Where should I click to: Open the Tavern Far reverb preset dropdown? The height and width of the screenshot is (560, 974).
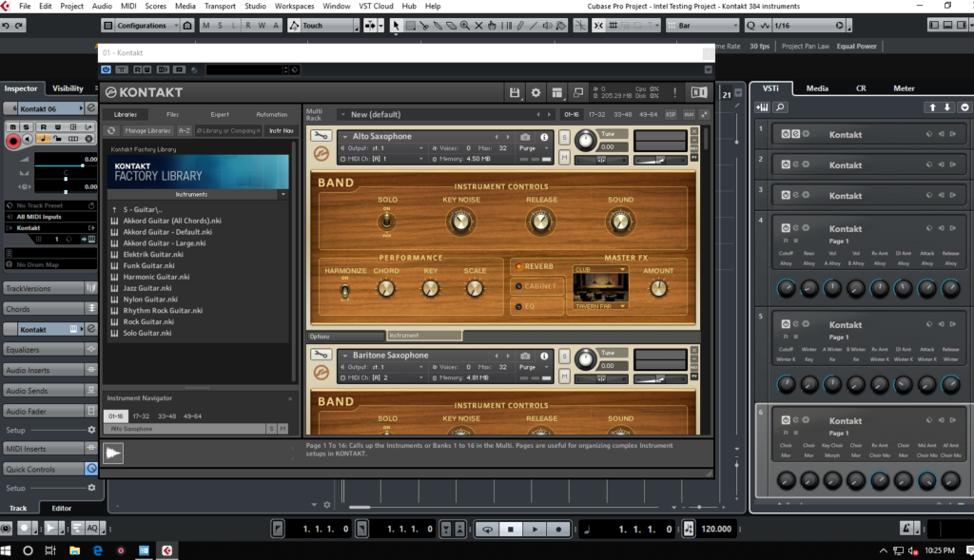coord(599,306)
